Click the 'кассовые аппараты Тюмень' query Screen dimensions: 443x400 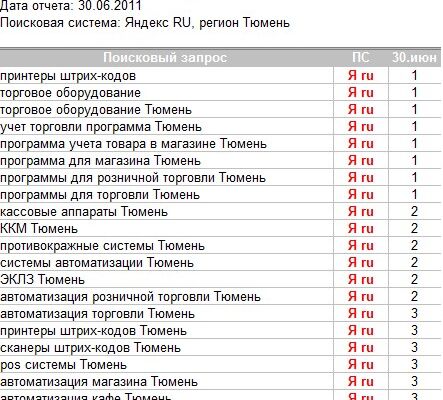(84, 212)
